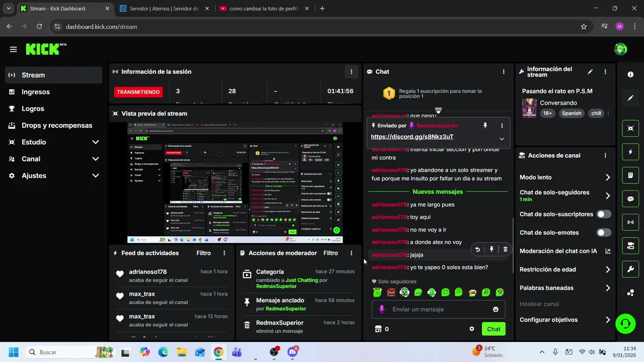644x362 pixels.
Task: Toggle subscribers-only chat switch
Action: tap(604, 214)
